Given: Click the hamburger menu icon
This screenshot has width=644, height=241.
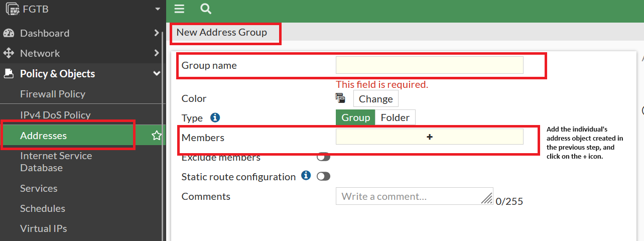Looking at the screenshot, I should click(179, 9).
